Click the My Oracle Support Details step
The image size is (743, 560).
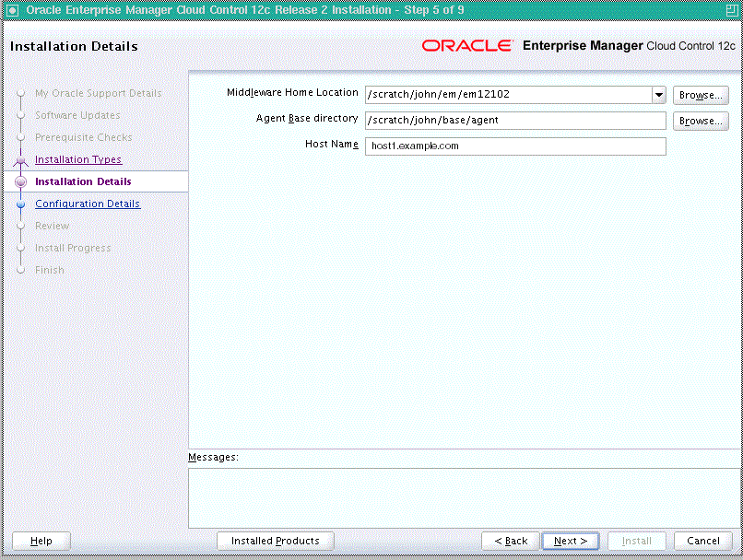click(x=99, y=93)
